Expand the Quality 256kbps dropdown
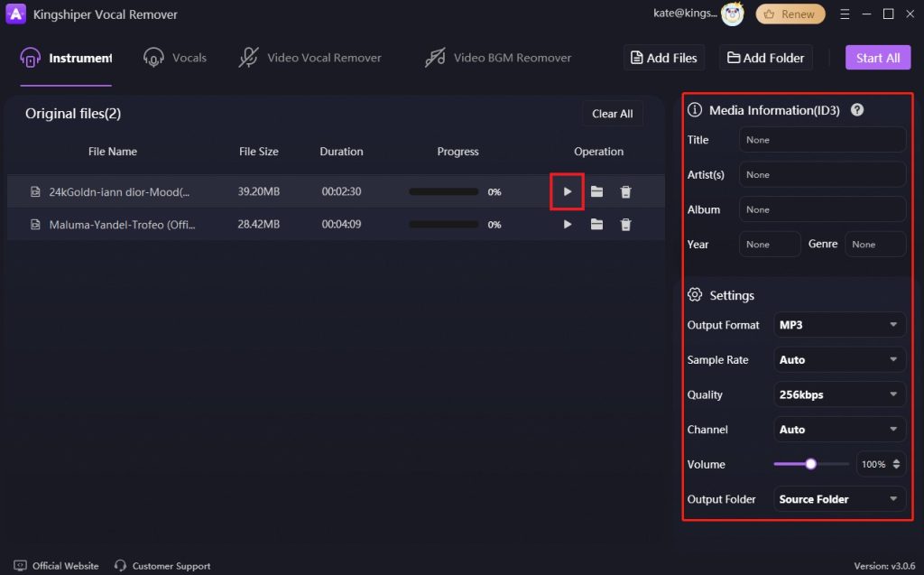924x575 pixels. 839,394
